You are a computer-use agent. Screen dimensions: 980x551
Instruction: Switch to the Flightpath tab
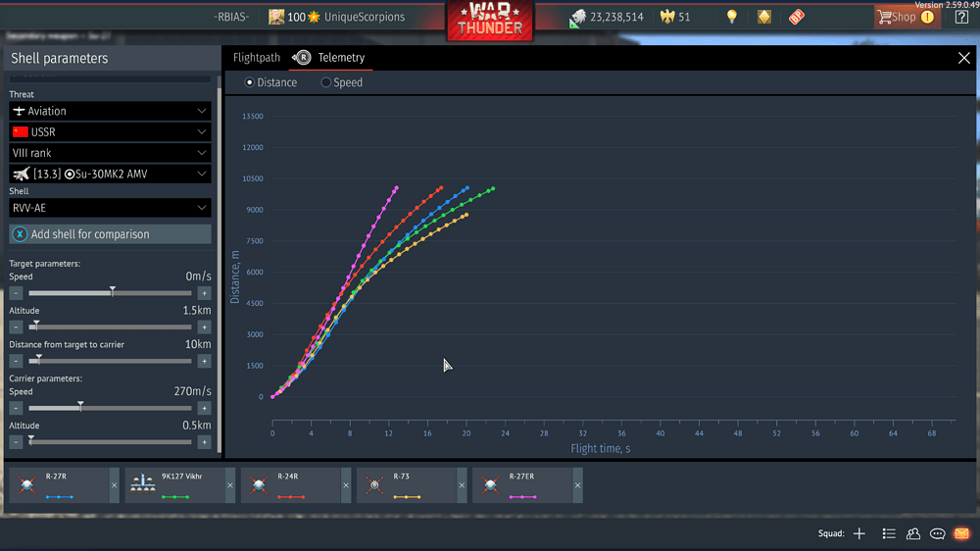point(256,58)
